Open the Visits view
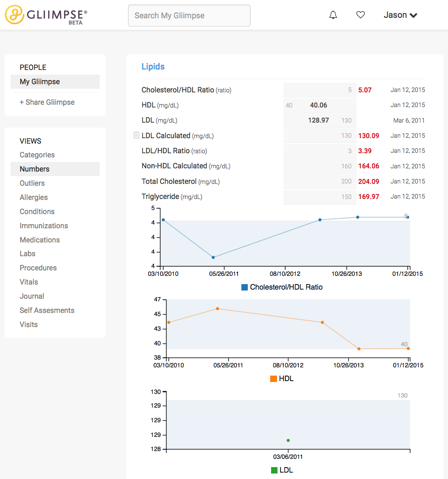This screenshot has width=448, height=479. tap(29, 324)
